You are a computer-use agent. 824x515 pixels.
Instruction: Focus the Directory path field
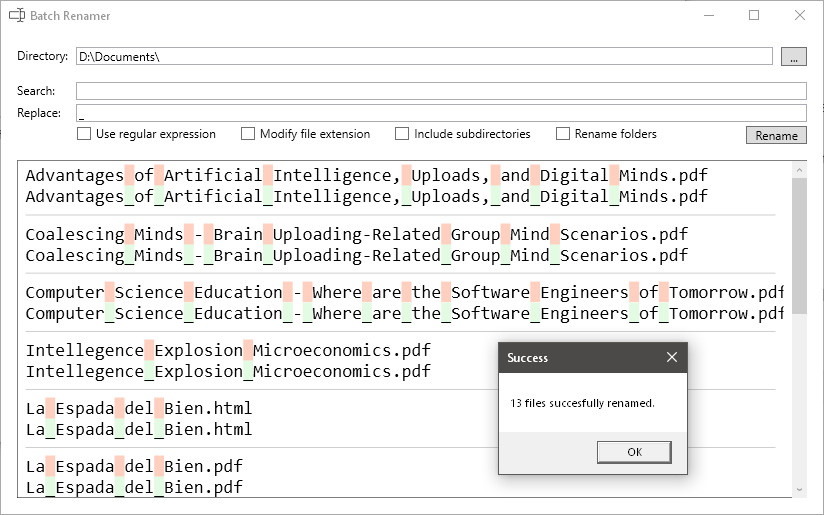pyautogui.click(x=424, y=57)
